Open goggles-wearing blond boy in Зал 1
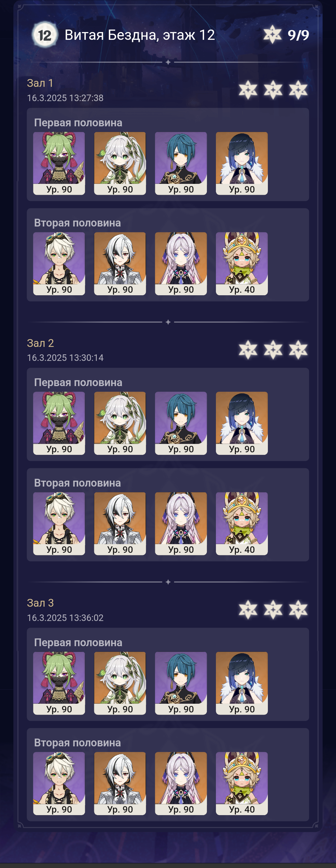 point(59,264)
